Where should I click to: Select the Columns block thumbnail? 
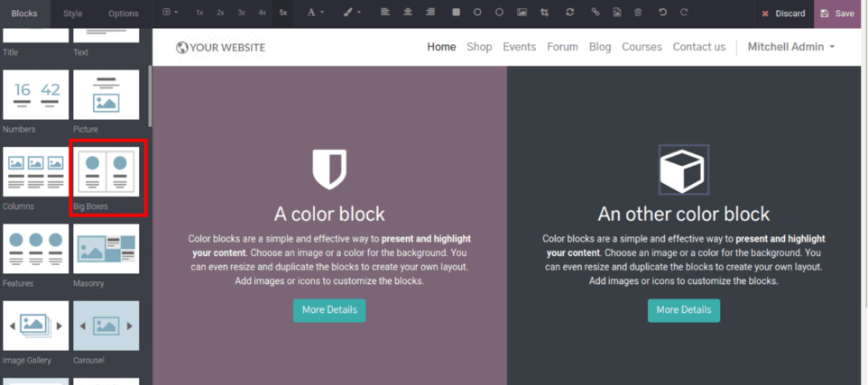pos(36,171)
